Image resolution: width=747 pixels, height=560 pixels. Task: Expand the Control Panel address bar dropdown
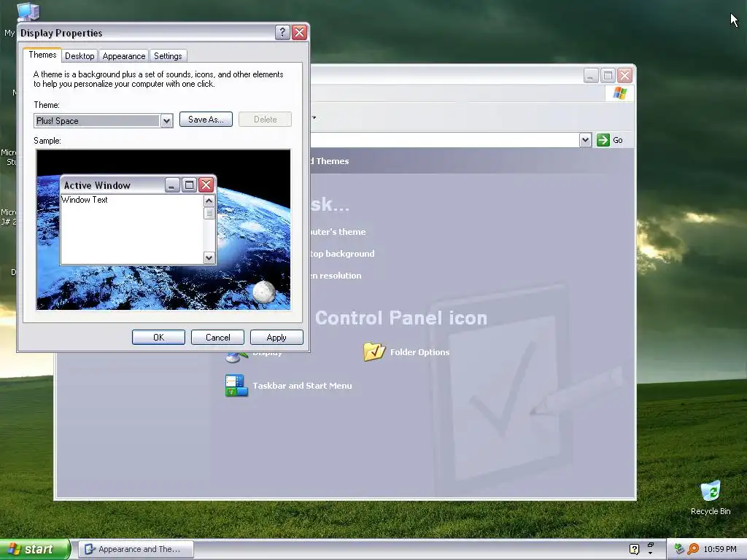pyautogui.click(x=585, y=140)
